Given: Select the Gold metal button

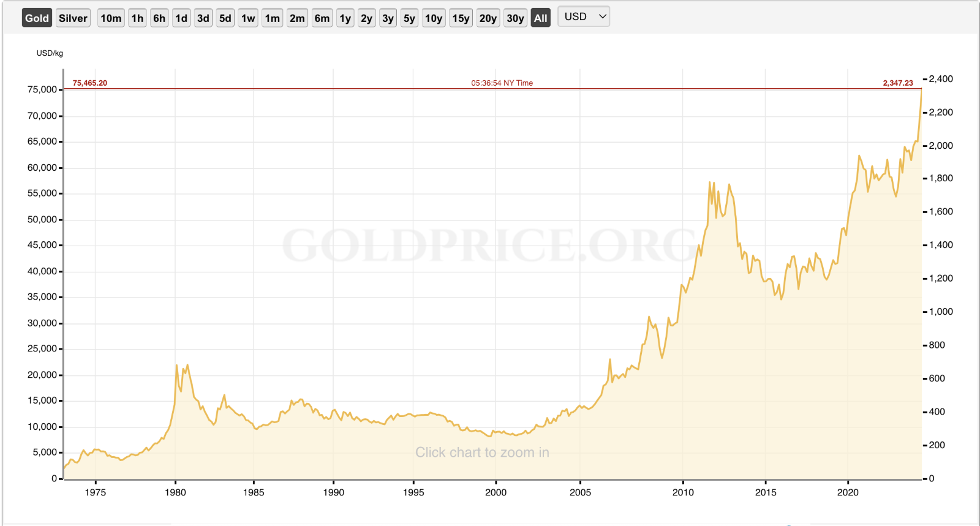Looking at the screenshot, I should click(37, 18).
